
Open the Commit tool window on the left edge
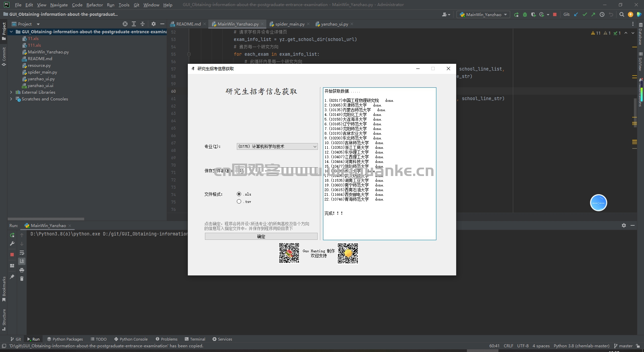click(4, 56)
